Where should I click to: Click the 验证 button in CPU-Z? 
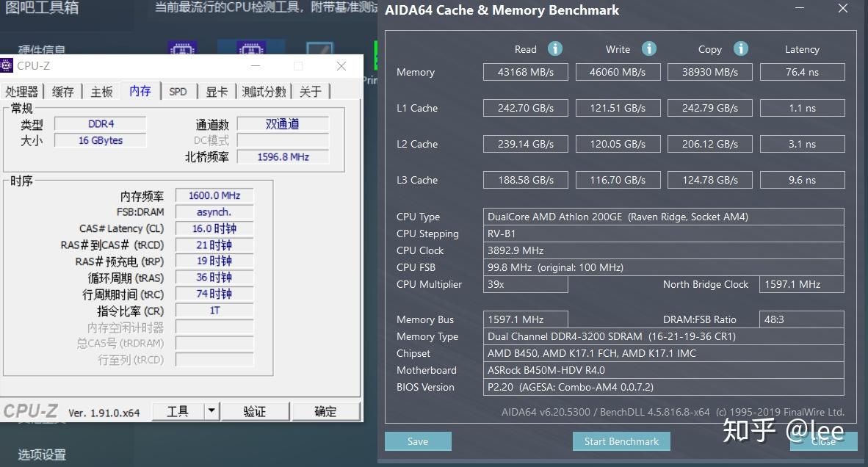(x=255, y=411)
